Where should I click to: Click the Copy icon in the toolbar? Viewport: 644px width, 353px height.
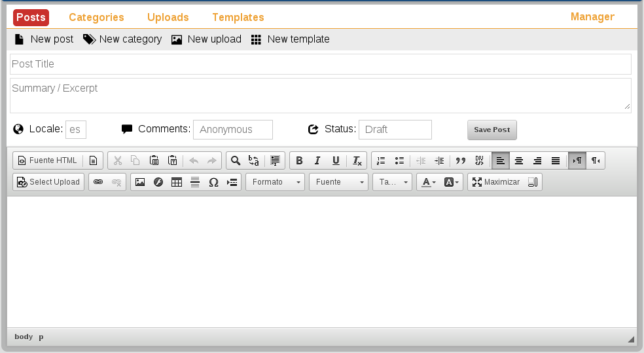(135, 160)
